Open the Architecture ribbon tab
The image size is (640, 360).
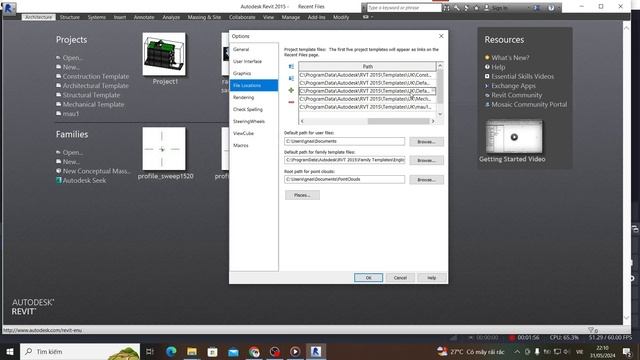[39, 17]
